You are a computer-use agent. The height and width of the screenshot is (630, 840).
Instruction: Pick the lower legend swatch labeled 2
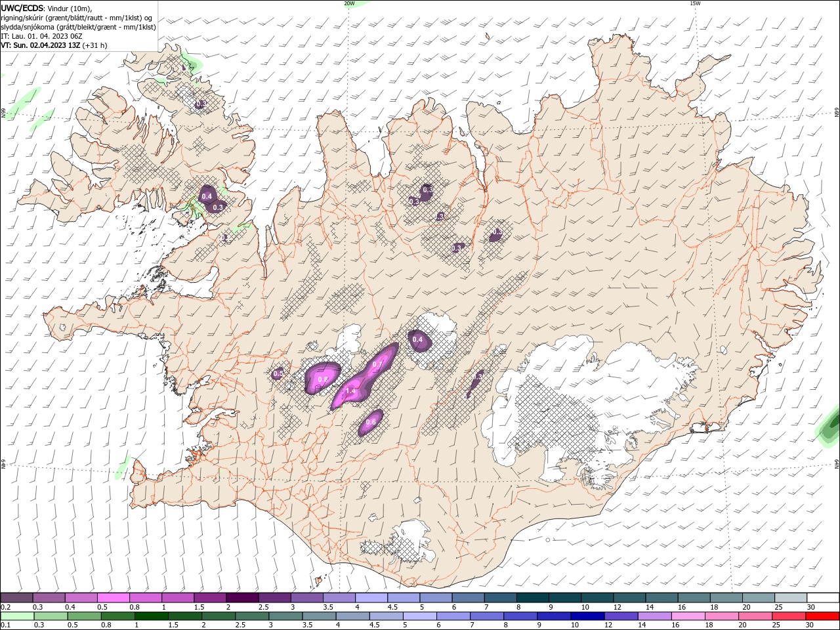pos(219,616)
